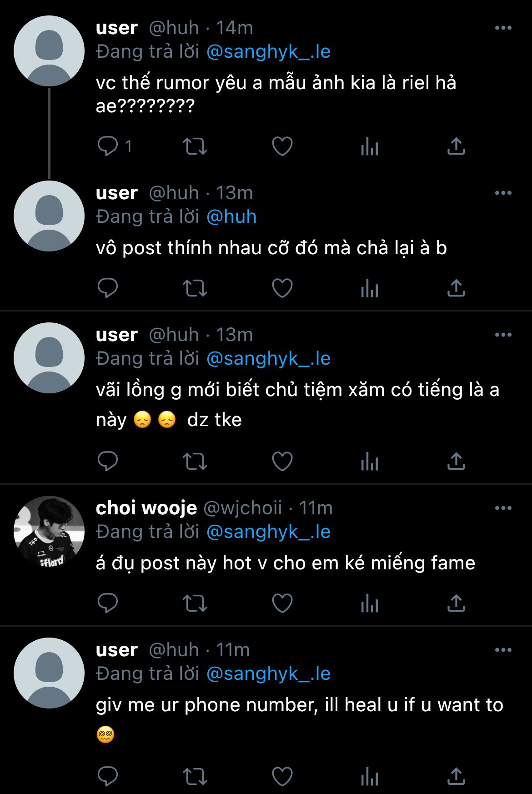Reply to the rumor tweet with 1 comment
The height and width of the screenshot is (794, 532).
108,146
